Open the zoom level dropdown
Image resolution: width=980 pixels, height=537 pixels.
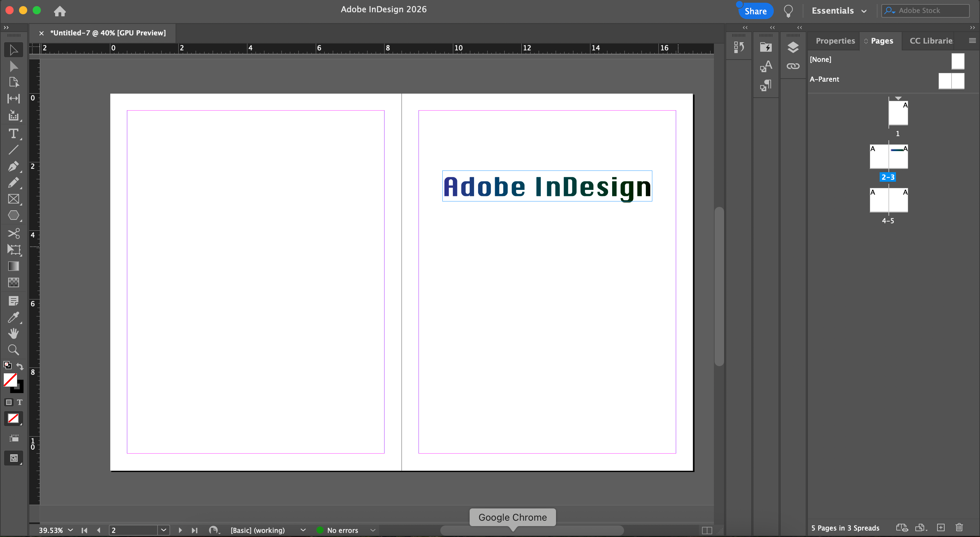point(70,530)
